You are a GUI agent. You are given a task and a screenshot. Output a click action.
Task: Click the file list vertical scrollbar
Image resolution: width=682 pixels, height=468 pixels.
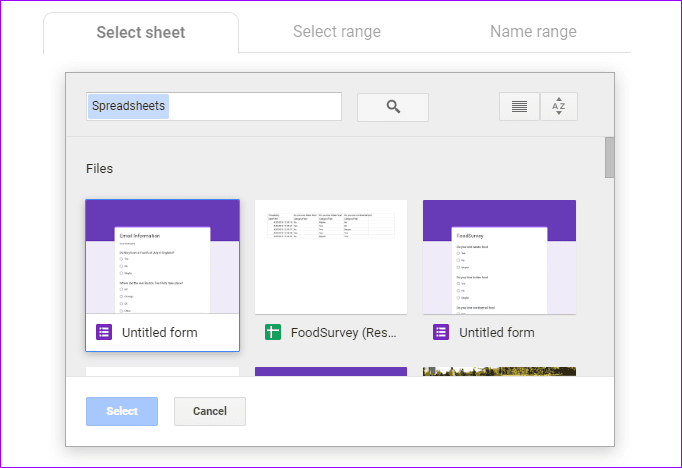click(x=609, y=157)
